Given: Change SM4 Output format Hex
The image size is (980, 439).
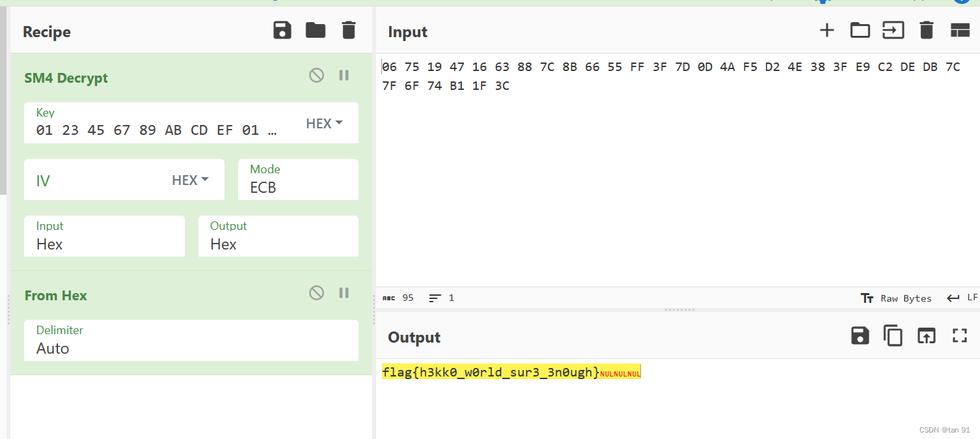Looking at the screenshot, I should (279, 236).
